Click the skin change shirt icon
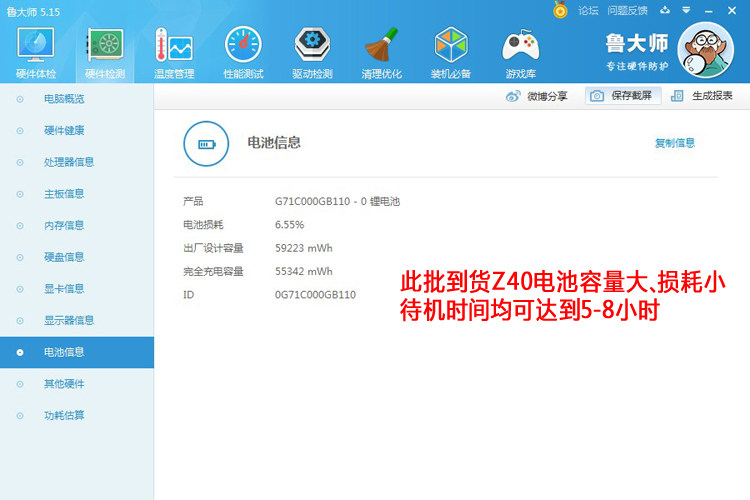This screenshot has width=750, height=500. [x=665, y=10]
